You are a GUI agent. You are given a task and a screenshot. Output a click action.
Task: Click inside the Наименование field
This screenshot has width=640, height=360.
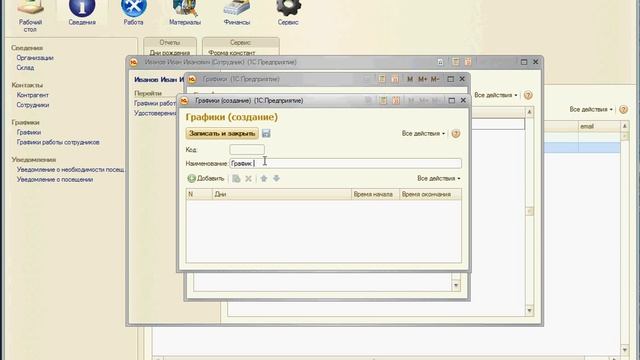pos(345,163)
